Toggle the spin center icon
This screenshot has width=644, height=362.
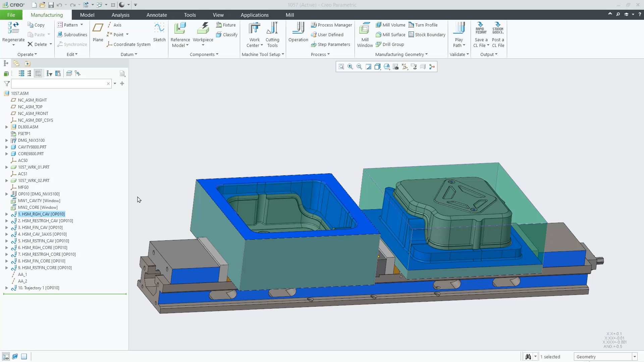click(432, 67)
